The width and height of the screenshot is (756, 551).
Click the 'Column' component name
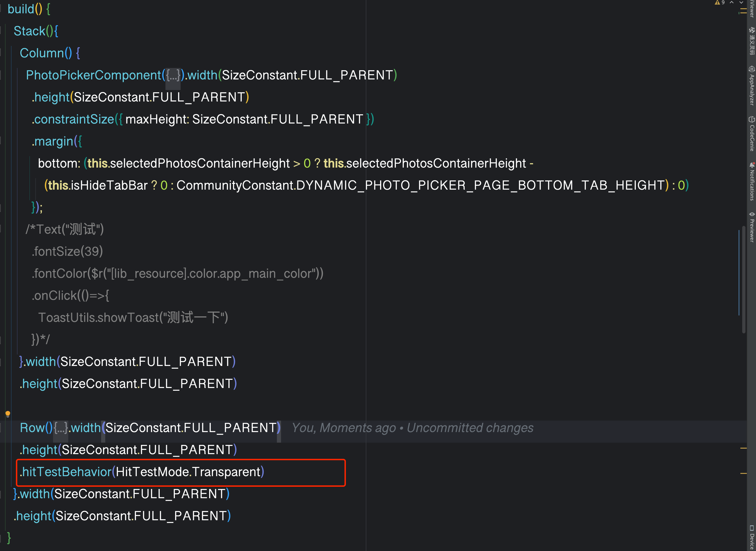click(42, 53)
